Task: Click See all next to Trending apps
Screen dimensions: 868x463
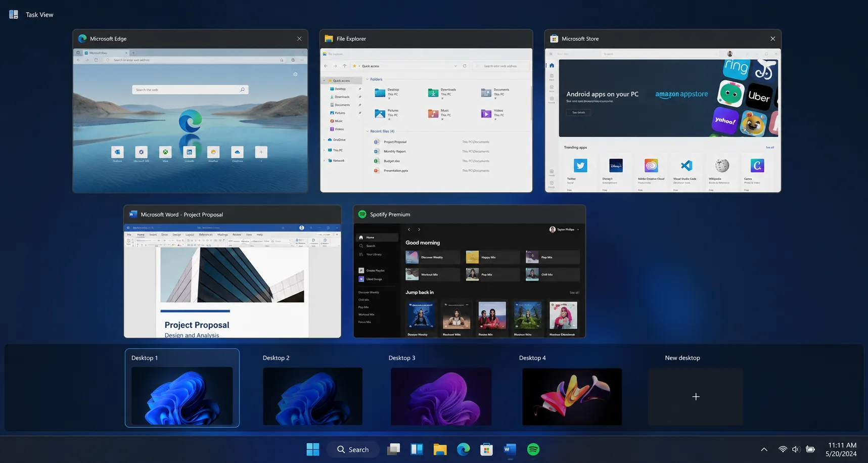Action: [769, 148]
